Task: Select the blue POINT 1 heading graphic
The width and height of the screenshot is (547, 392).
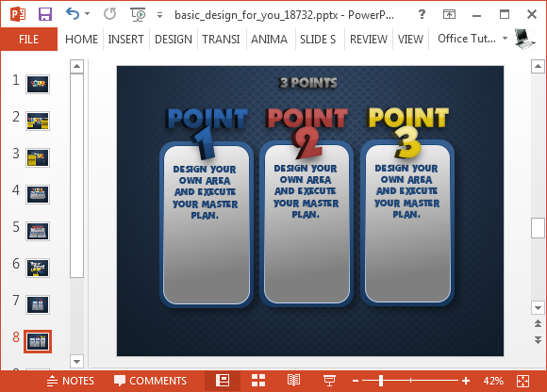Action: coord(207,133)
